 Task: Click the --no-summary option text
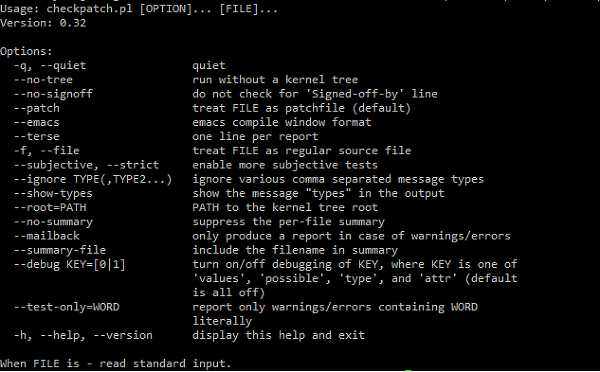point(53,222)
